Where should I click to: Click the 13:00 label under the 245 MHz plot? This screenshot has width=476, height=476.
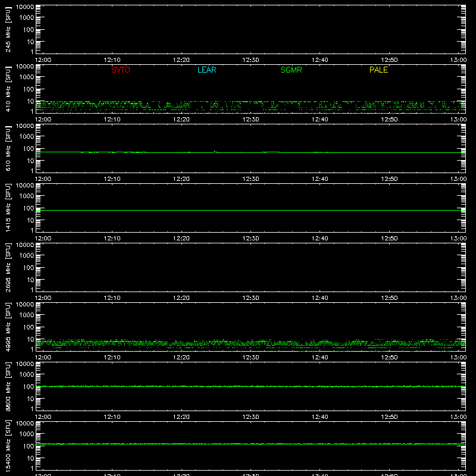458,60
